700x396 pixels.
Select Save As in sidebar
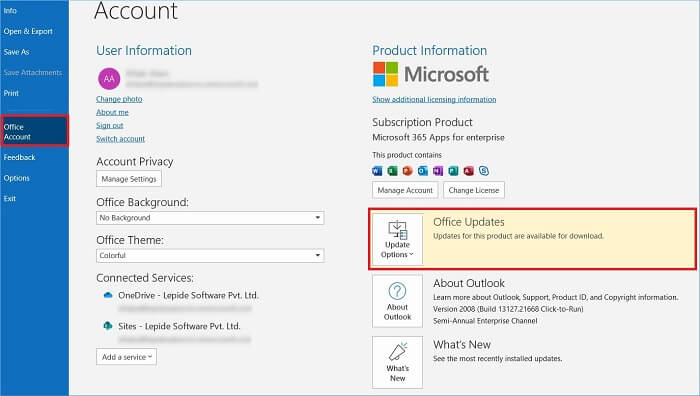pyautogui.click(x=17, y=52)
